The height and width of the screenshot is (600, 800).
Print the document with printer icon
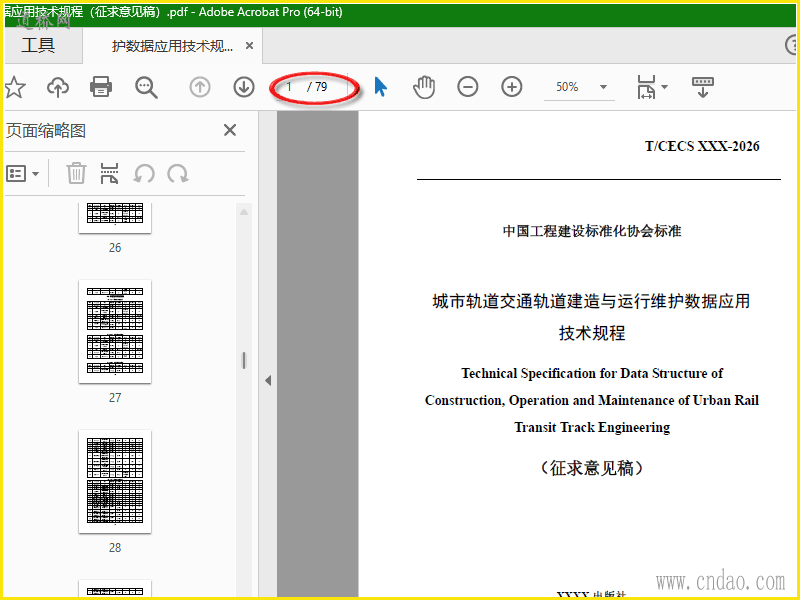pyautogui.click(x=101, y=87)
